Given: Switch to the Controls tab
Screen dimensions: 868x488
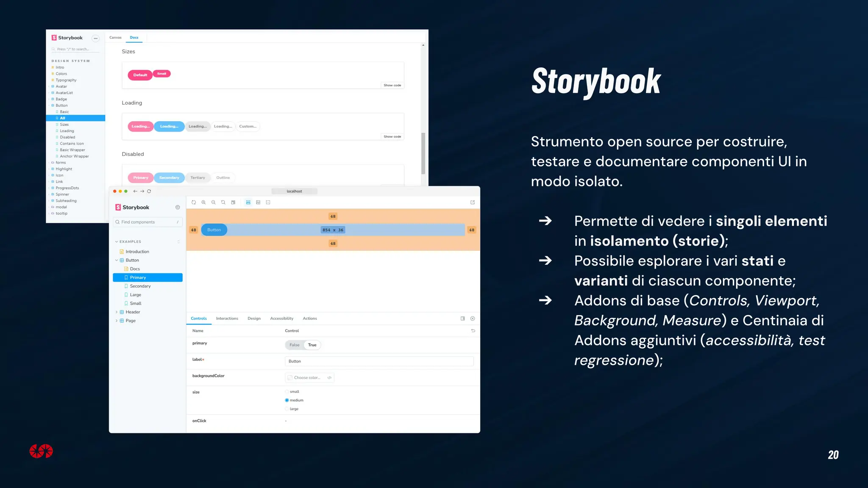Looking at the screenshot, I should [199, 319].
